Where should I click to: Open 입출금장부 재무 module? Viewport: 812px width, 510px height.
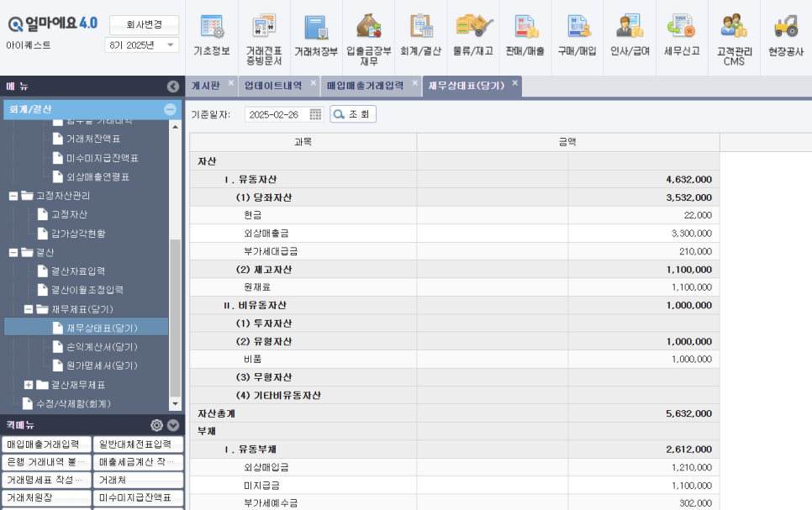[369, 39]
